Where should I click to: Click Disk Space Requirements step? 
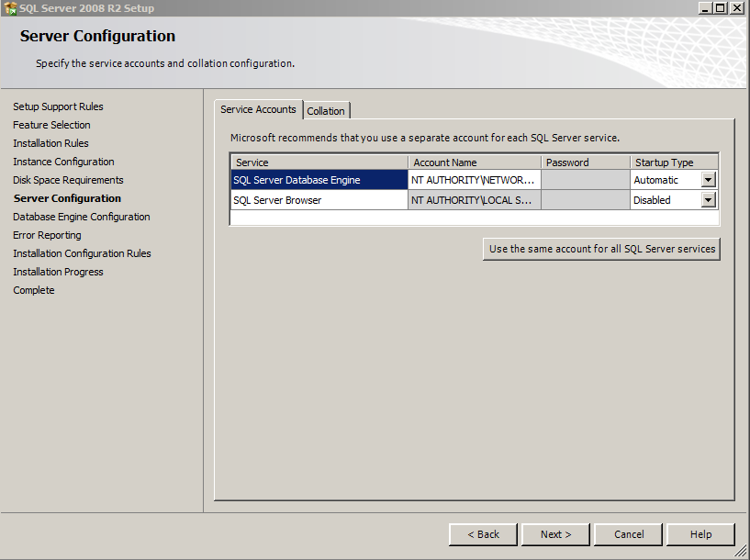tap(68, 180)
